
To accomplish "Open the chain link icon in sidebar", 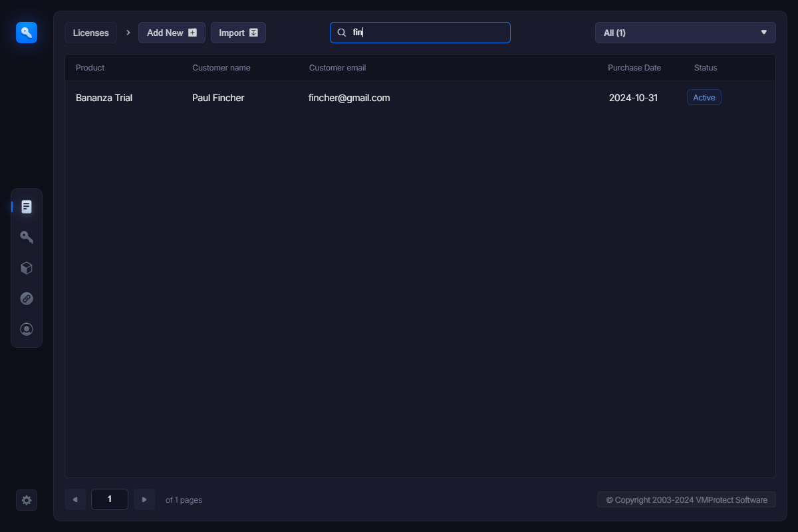I will coord(27,299).
